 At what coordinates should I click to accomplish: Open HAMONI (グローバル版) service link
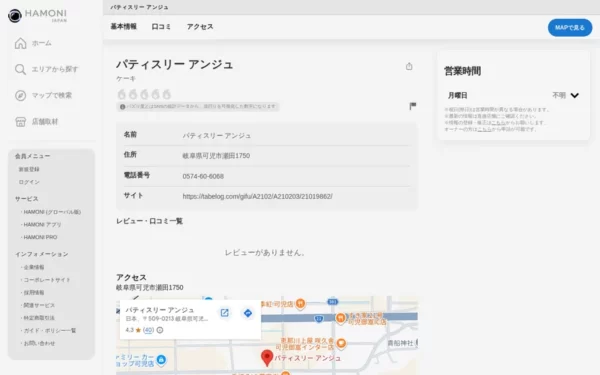[52, 212]
